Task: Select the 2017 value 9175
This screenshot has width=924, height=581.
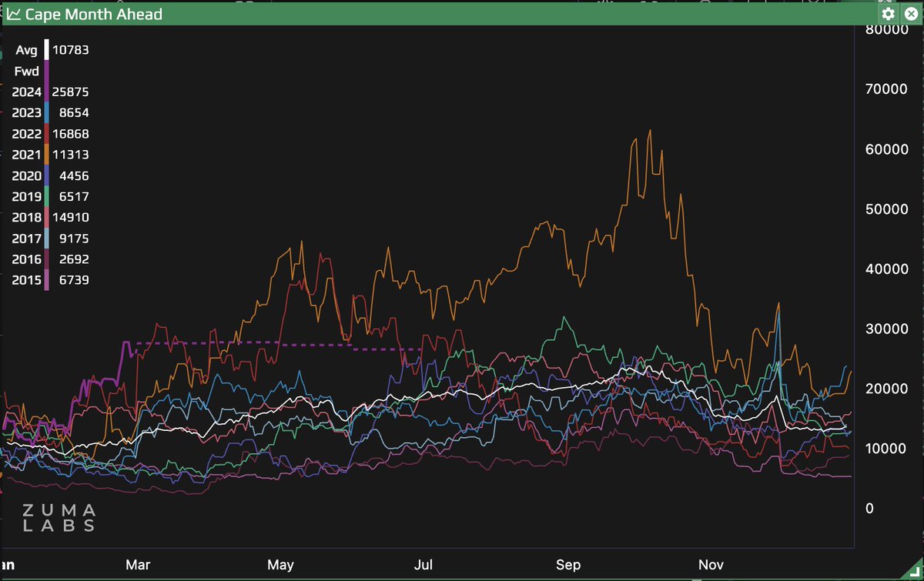Action: [x=74, y=239]
